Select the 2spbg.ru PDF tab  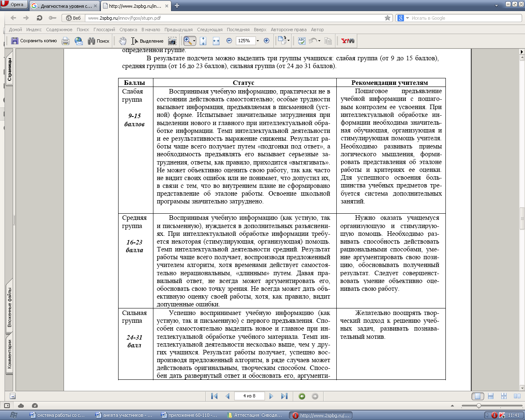(136, 6)
